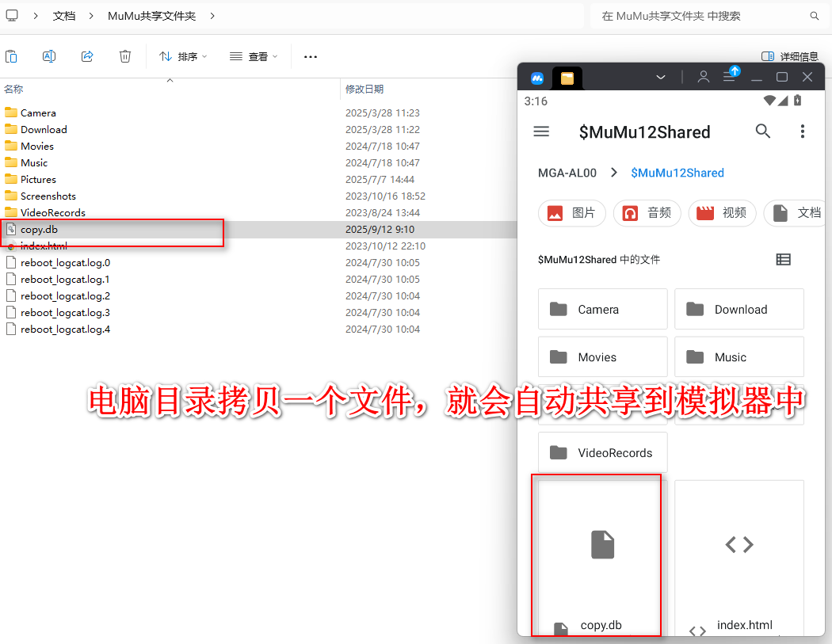Open the Download folder card in emulator
Image resolution: width=832 pixels, height=644 pixels.
(x=739, y=309)
